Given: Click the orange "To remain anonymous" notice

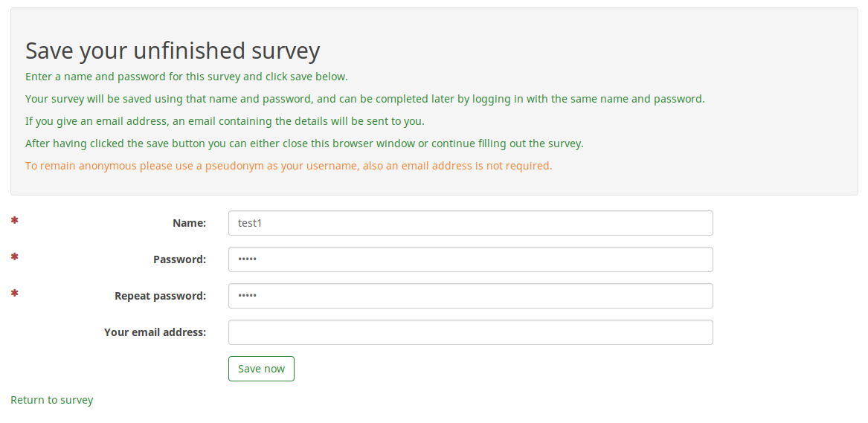Looking at the screenshot, I should pyautogui.click(x=289, y=166).
